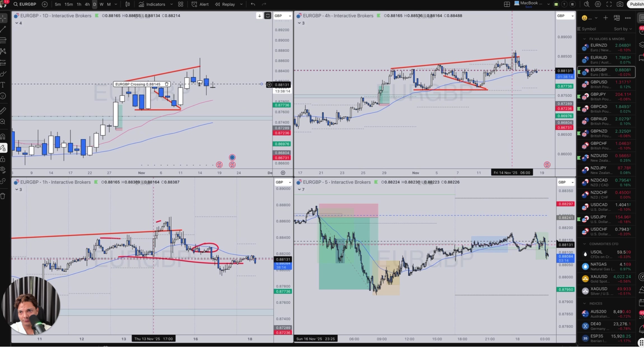Switch to the W weekly timeframe
Viewport: 644px width, 350px height.
pos(101,4)
